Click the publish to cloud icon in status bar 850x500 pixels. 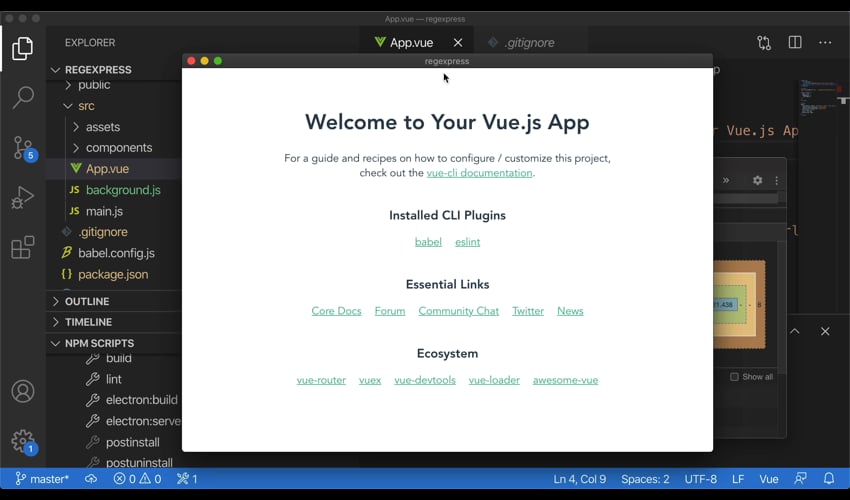[91, 479]
